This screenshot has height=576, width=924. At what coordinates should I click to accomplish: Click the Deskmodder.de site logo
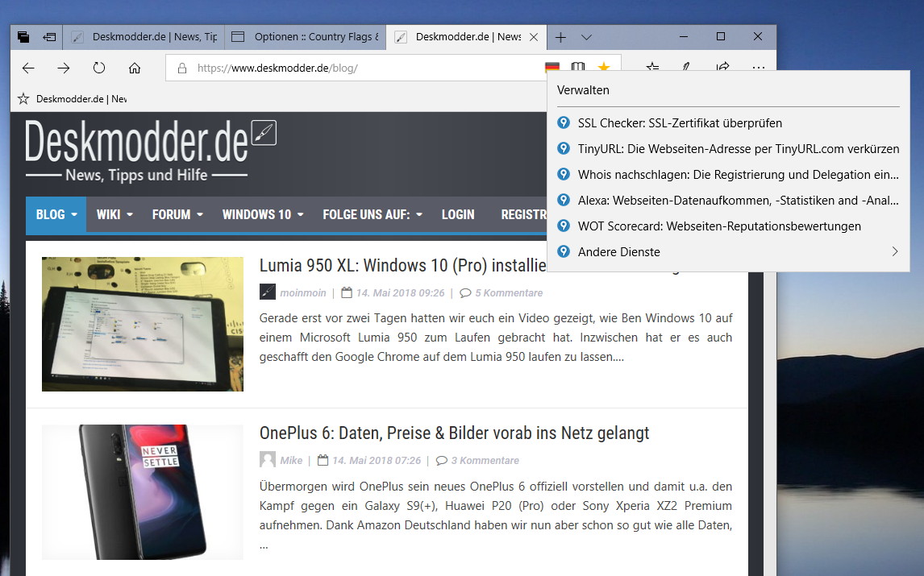[150, 150]
